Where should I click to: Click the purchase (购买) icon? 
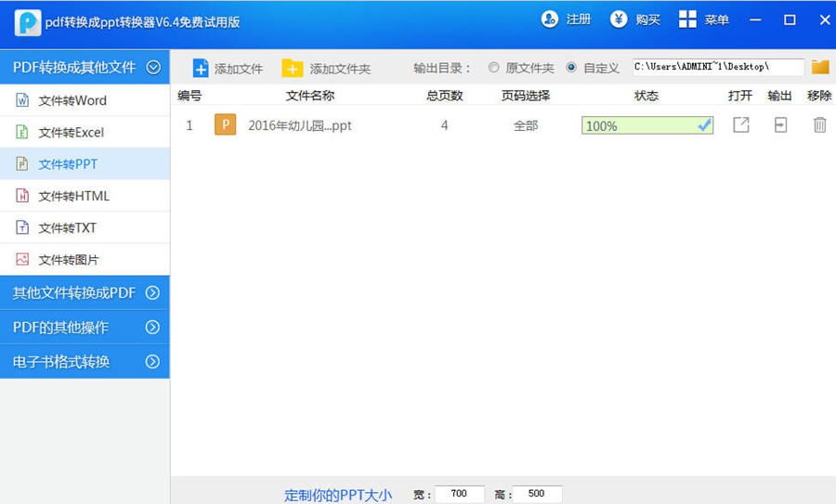(x=619, y=19)
